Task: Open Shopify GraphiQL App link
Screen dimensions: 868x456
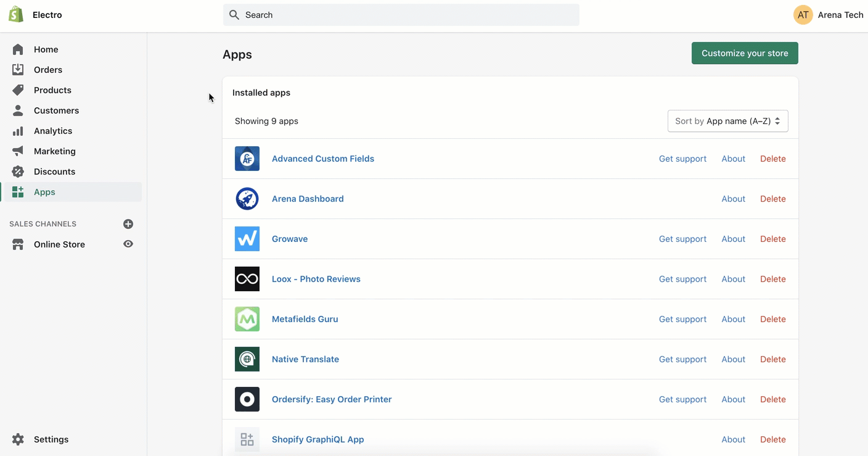Action: point(318,439)
